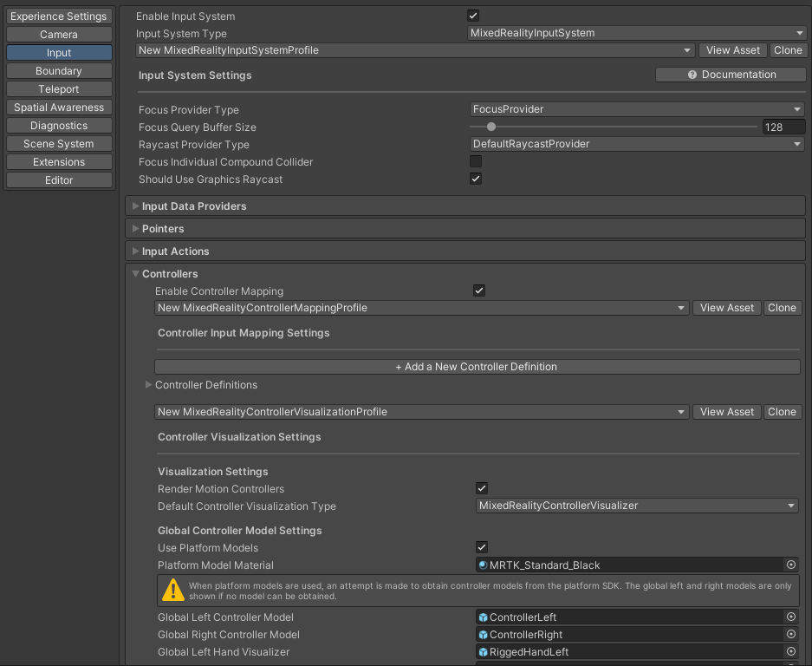Viewport: 812px width, 666px height.
Task: Click the Platform Model Material object picker icon
Action: click(789, 565)
